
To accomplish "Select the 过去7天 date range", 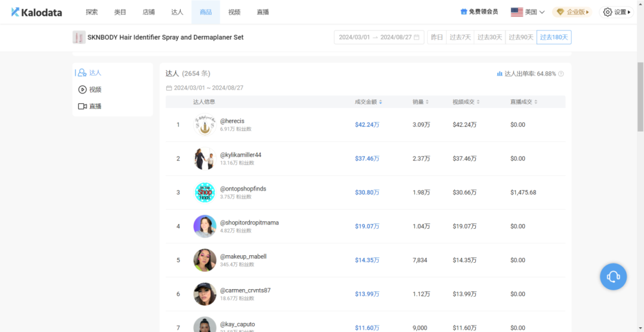I will [x=460, y=38].
